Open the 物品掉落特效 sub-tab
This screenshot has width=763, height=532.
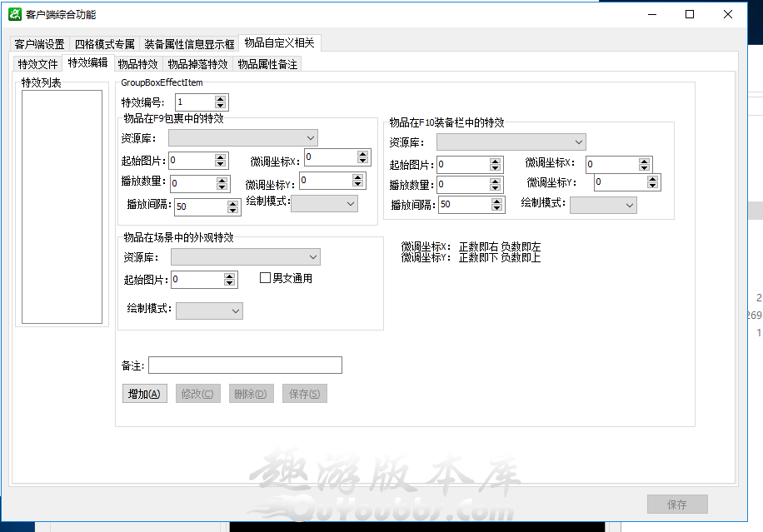coord(197,64)
